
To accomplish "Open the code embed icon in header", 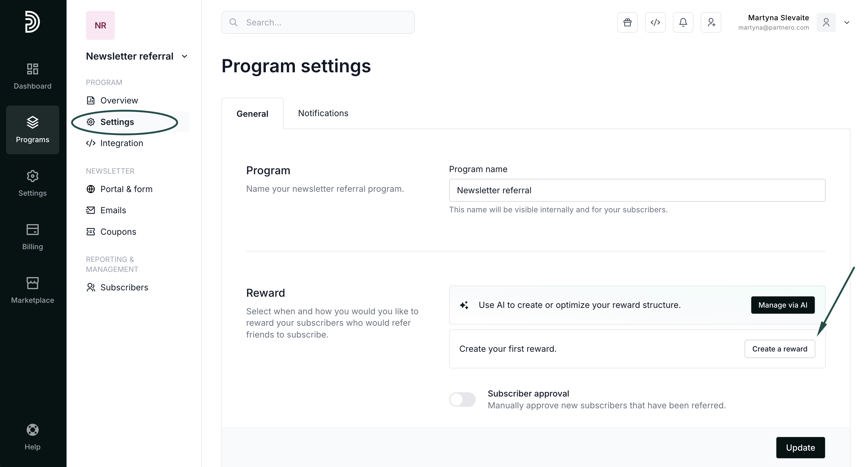I will pos(655,22).
